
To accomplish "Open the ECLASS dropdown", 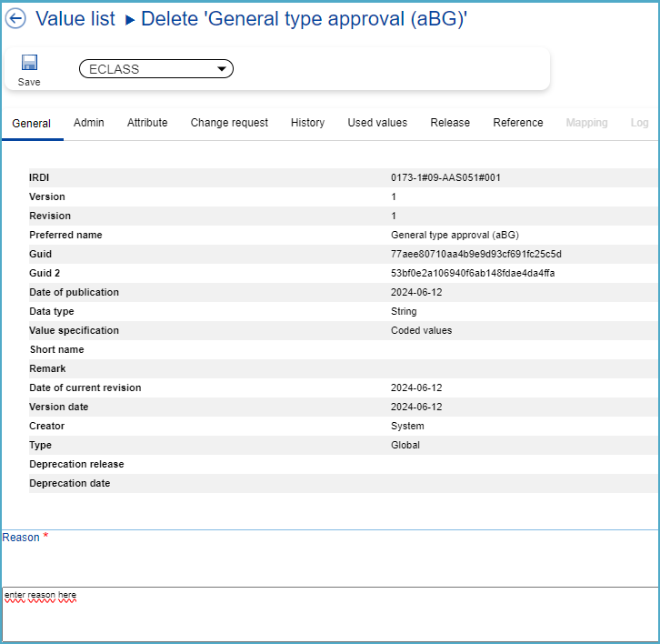I will (156, 69).
